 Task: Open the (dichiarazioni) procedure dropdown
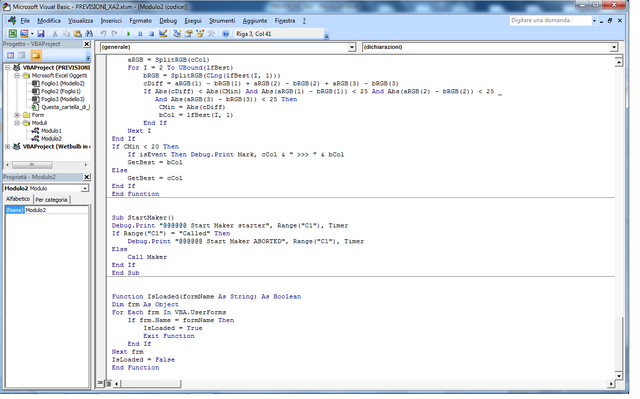tap(614, 47)
